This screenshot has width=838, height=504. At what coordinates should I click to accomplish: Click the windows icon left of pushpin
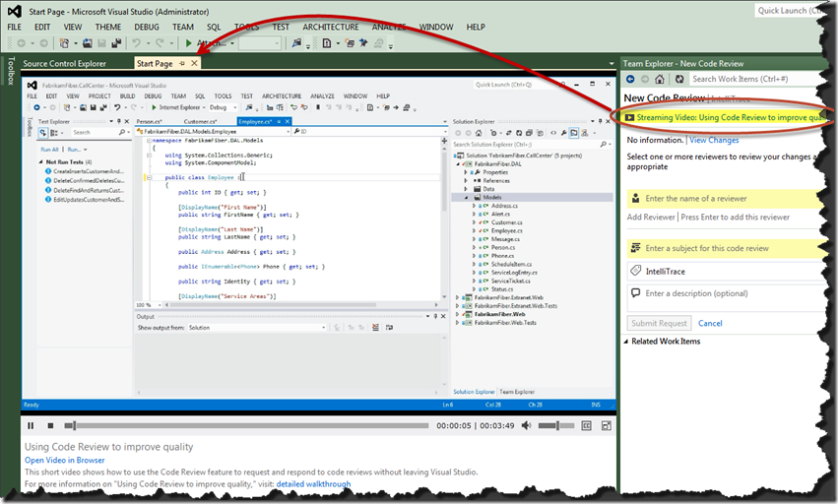(350, 43)
